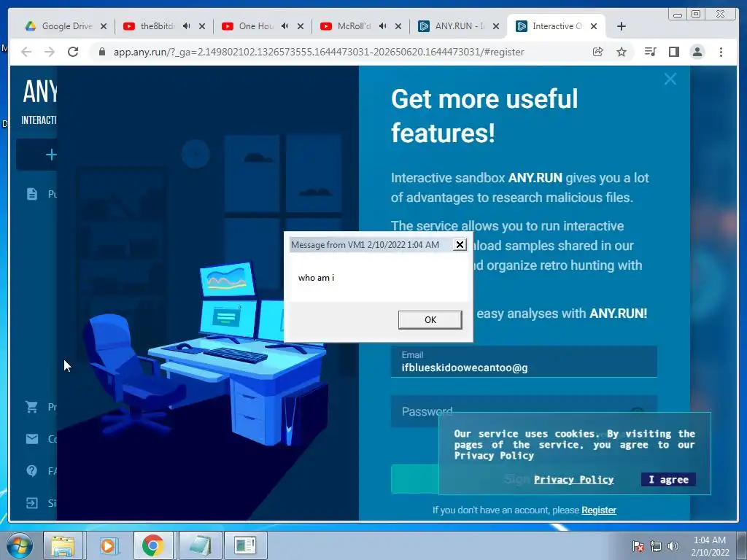Open the Chrome profile menu

point(697,52)
